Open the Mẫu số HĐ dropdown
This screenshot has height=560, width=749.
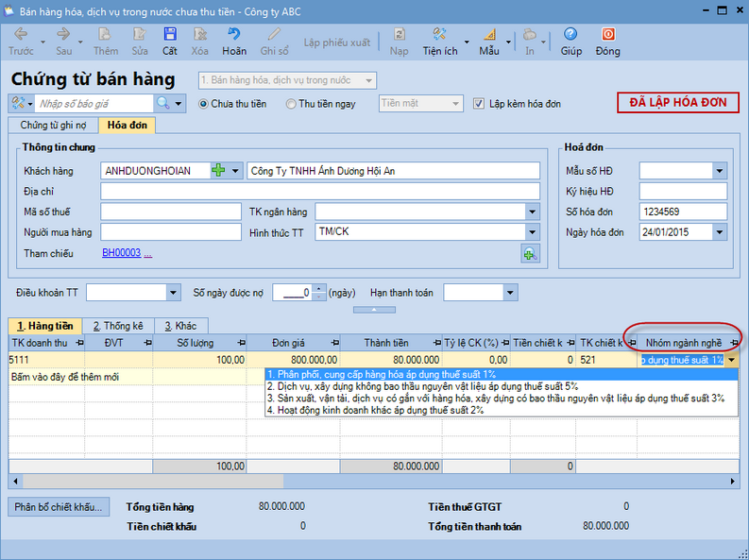(720, 171)
